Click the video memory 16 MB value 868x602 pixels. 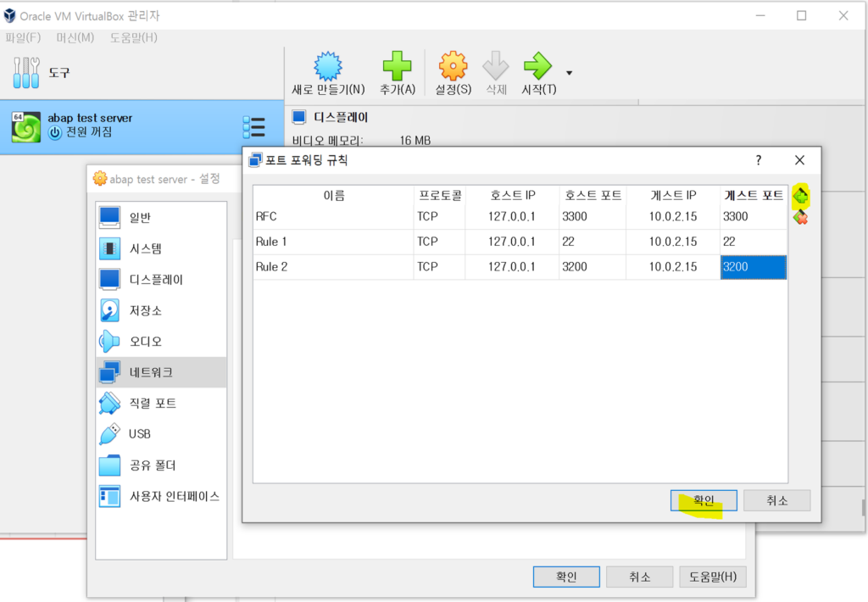pos(415,141)
